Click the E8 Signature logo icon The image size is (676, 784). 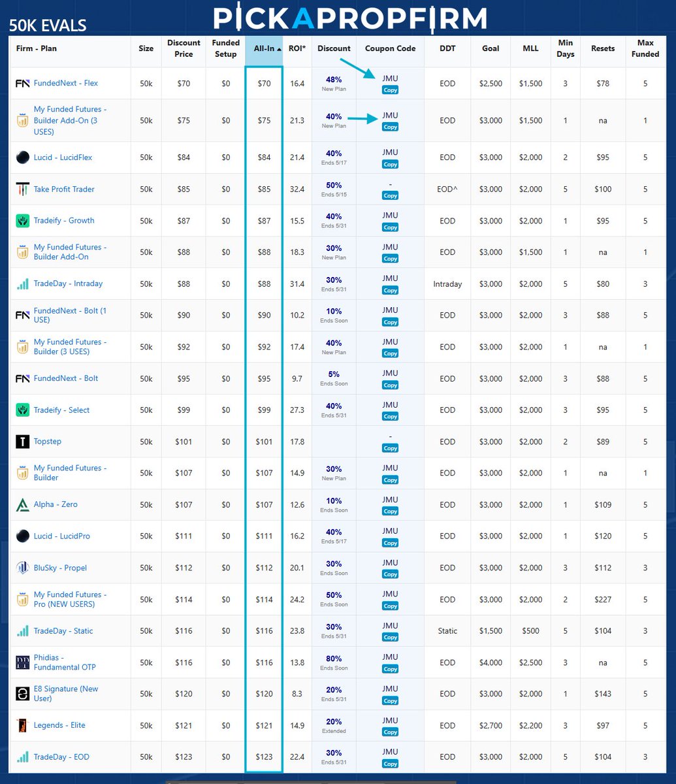[22, 694]
